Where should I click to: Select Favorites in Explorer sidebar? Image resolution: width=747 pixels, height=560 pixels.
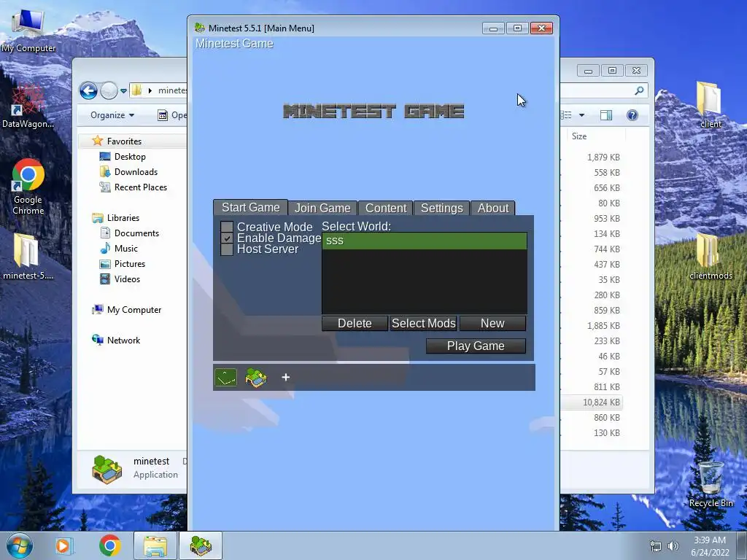[124, 141]
